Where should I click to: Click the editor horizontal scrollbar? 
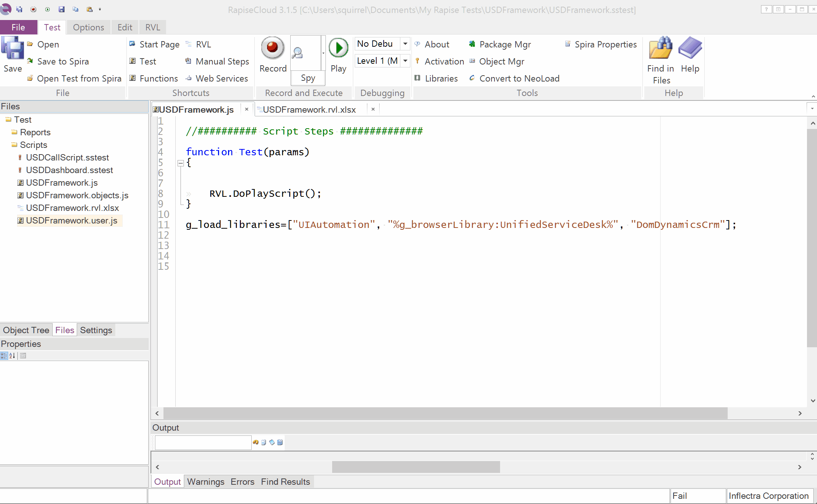[x=445, y=413]
